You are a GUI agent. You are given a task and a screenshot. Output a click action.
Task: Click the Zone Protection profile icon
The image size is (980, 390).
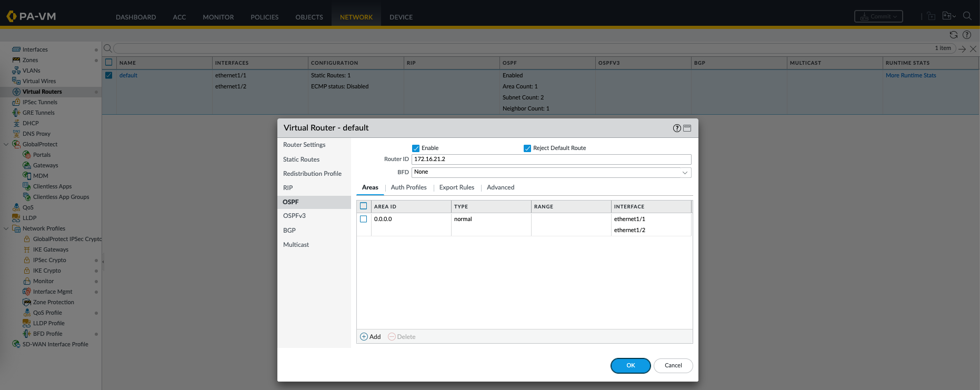[x=27, y=302]
